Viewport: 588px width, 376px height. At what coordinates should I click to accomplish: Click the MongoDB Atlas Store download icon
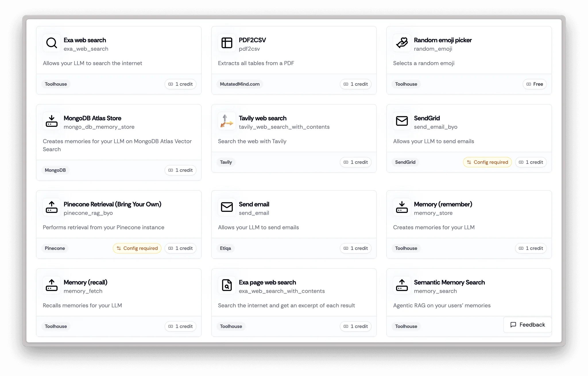coord(52,121)
